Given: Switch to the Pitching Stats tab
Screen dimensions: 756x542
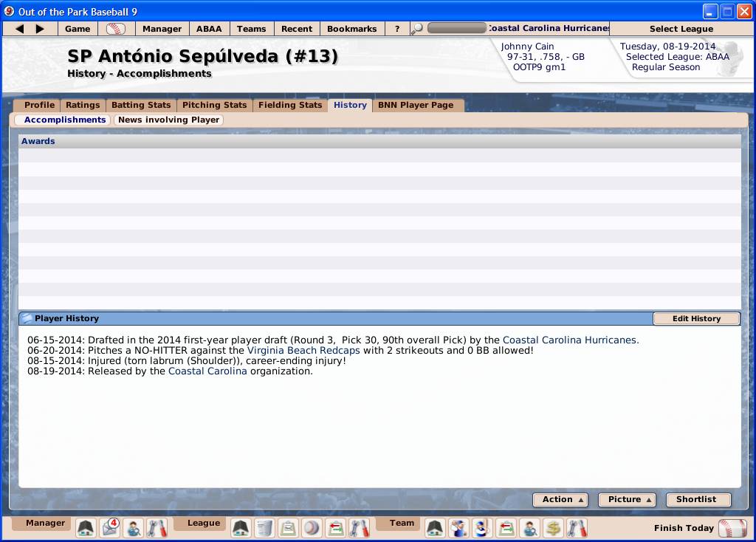Looking at the screenshot, I should pyautogui.click(x=215, y=105).
